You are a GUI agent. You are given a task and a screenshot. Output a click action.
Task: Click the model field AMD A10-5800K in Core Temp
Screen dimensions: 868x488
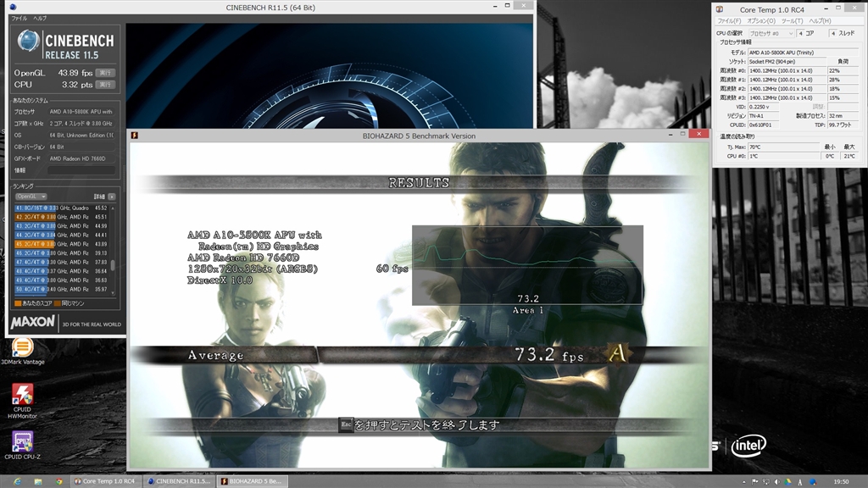click(x=803, y=53)
